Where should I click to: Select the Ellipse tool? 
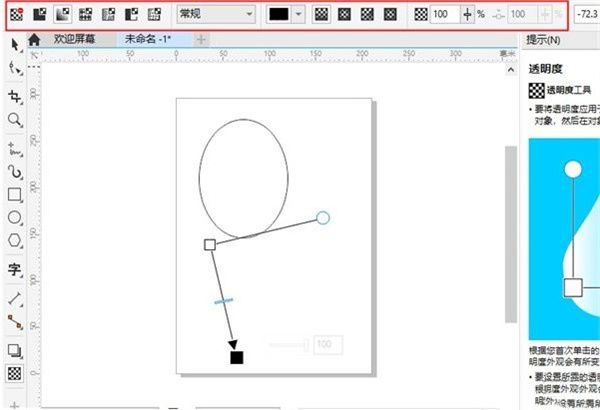pyautogui.click(x=15, y=218)
